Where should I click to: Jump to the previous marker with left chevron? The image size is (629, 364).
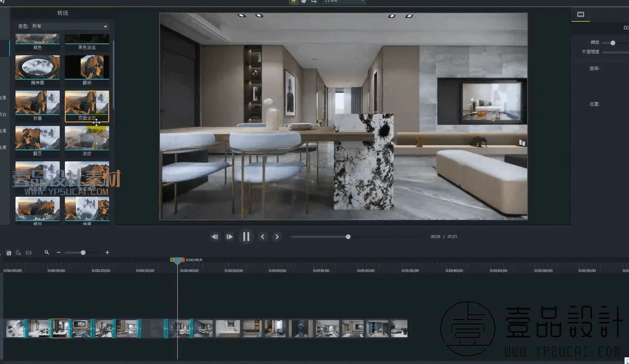tap(263, 237)
